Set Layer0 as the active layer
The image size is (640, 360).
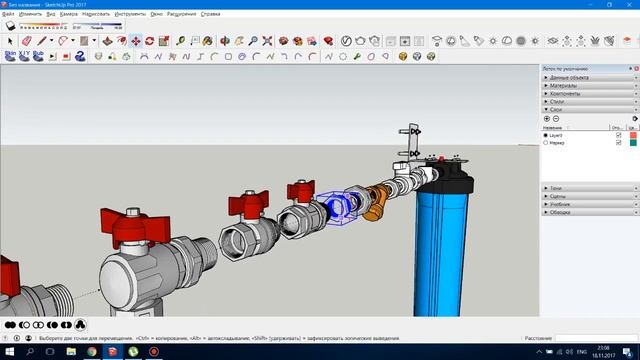(x=546, y=135)
